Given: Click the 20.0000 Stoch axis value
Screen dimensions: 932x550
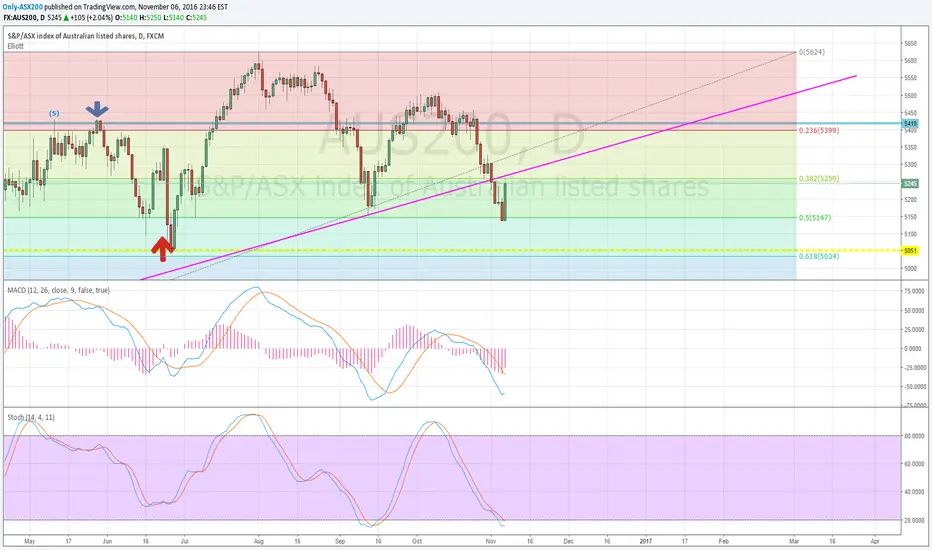Looking at the screenshot, I should tap(915, 520).
